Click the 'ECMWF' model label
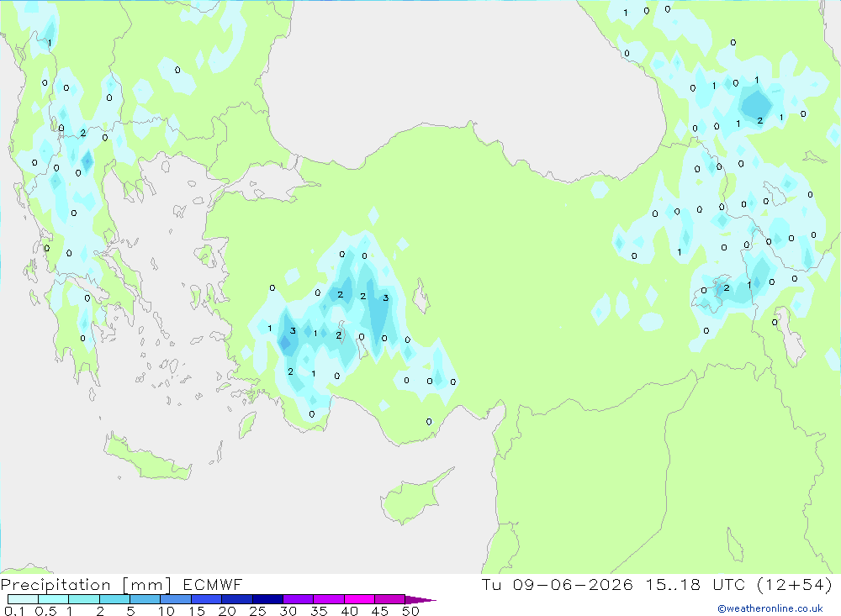The height and width of the screenshot is (616, 841). coord(213,585)
